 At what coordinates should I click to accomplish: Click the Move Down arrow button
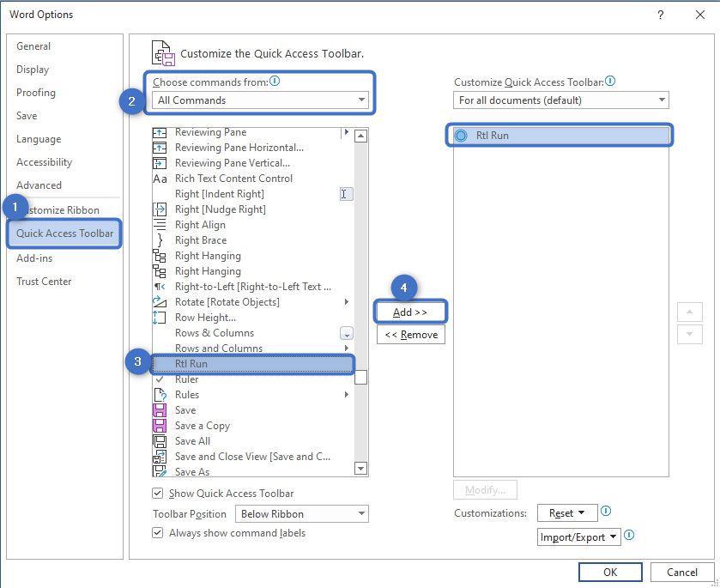(x=689, y=334)
